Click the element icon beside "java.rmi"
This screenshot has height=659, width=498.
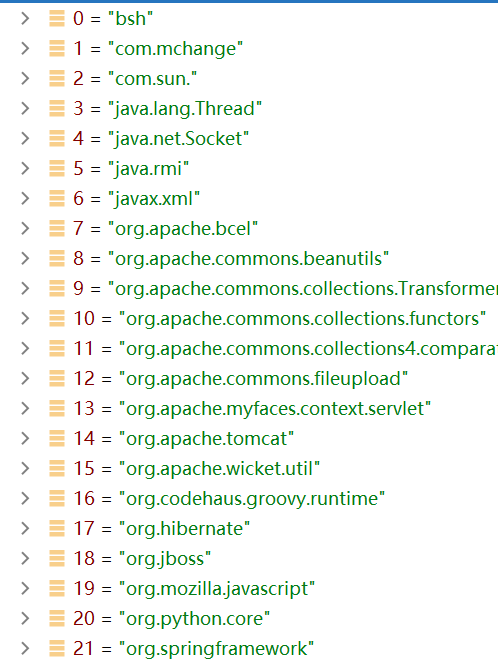pos(57,169)
